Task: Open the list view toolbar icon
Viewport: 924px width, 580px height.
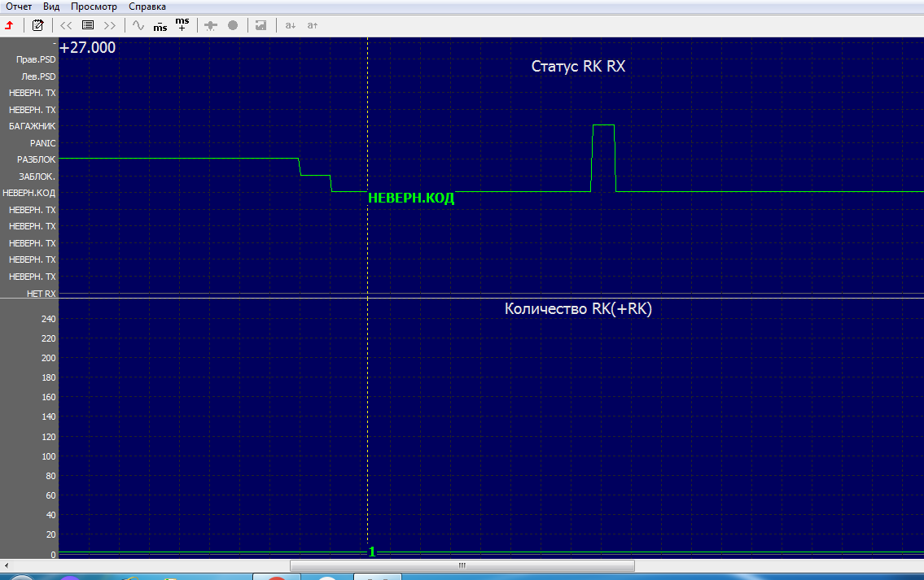Action: 88,25
